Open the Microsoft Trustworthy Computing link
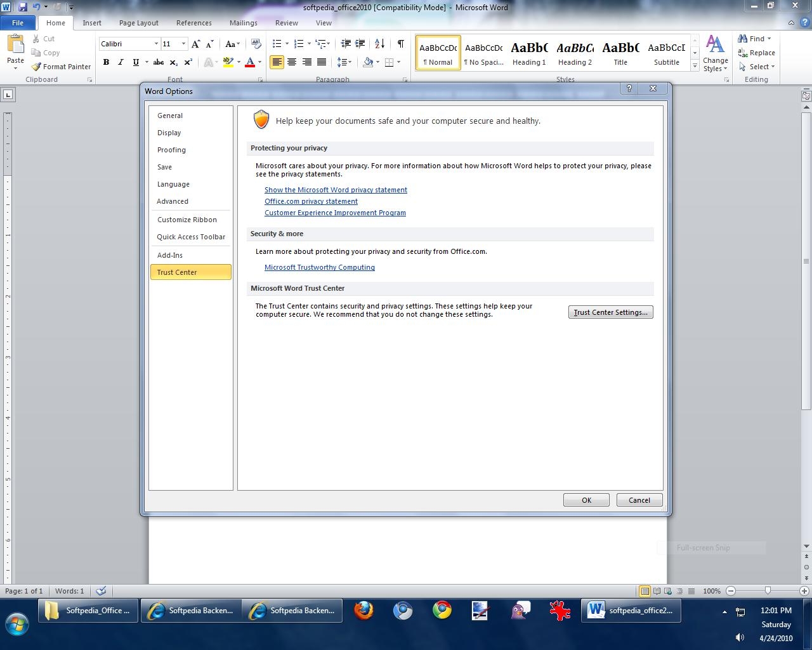 tap(319, 267)
